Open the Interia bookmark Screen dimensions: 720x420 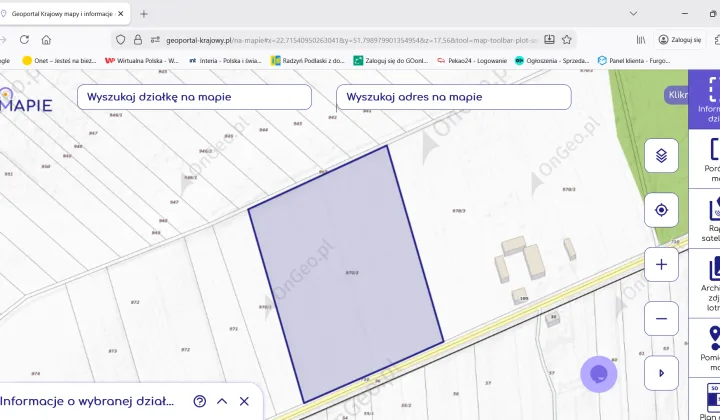click(225, 61)
